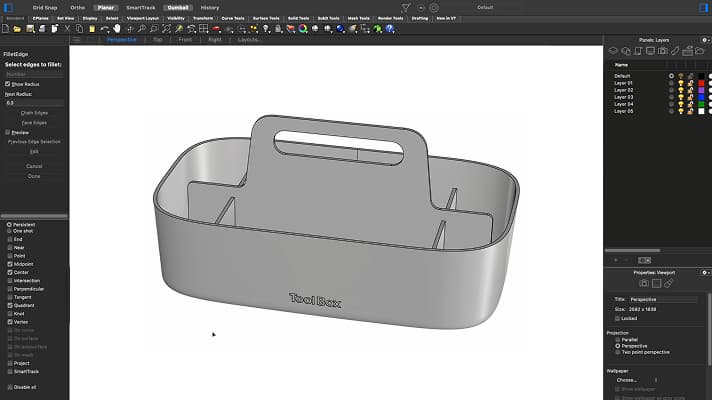Viewport: 712px width, 400px height.
Task: Click the Save icon in toolbar
Action: 30,28
